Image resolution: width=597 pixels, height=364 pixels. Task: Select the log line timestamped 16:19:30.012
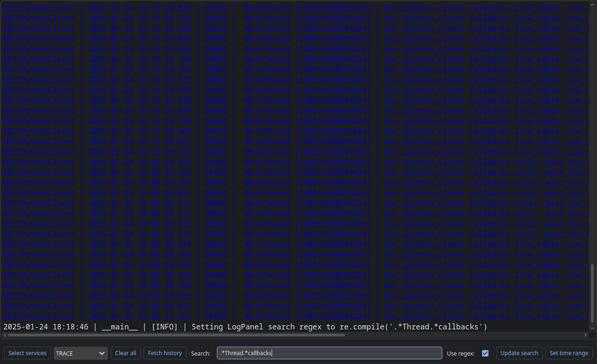point(187,142)
